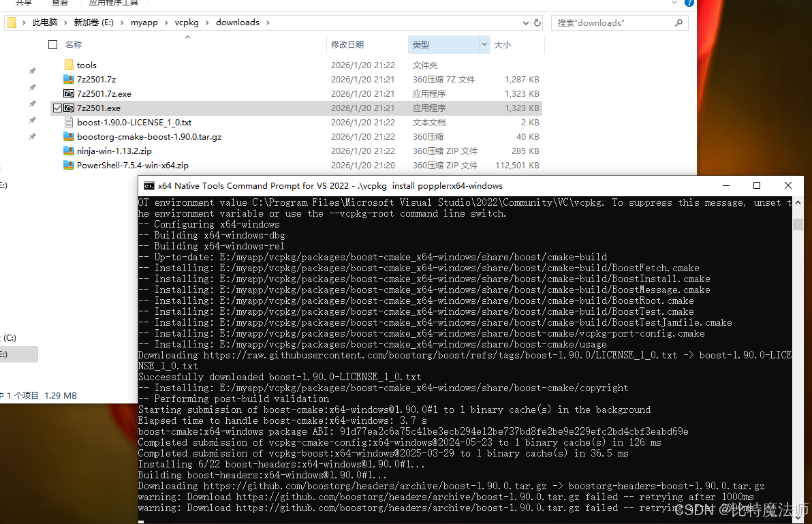This screenshot has height=524, width=812.
Task: Select file ninja-win-1.13.2.zip
Action: pos(114,151)
